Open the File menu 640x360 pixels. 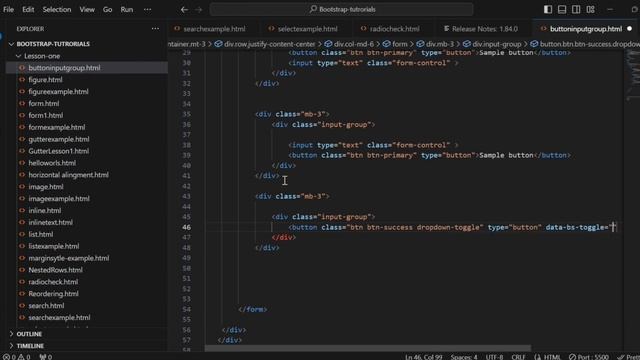coord(8,9)
